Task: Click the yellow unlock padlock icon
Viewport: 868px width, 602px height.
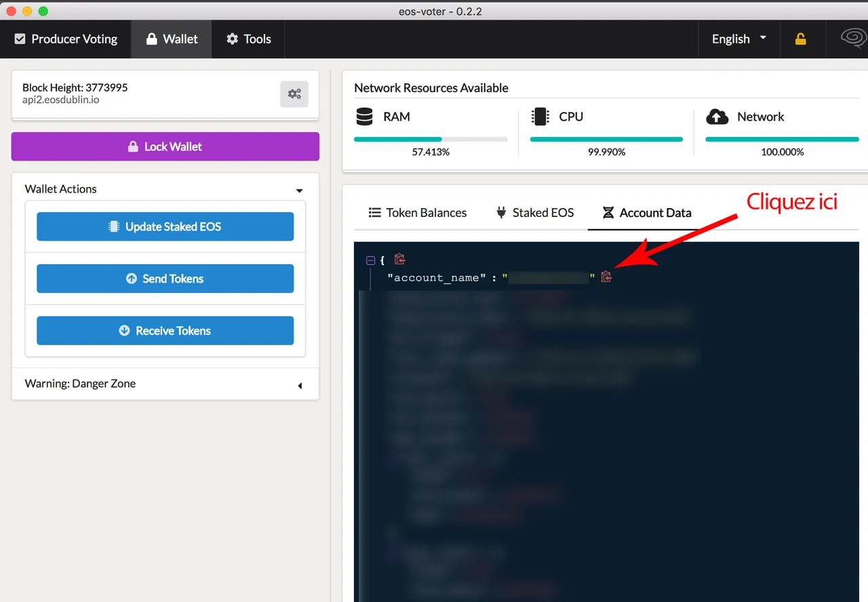Action: (801, 39)
